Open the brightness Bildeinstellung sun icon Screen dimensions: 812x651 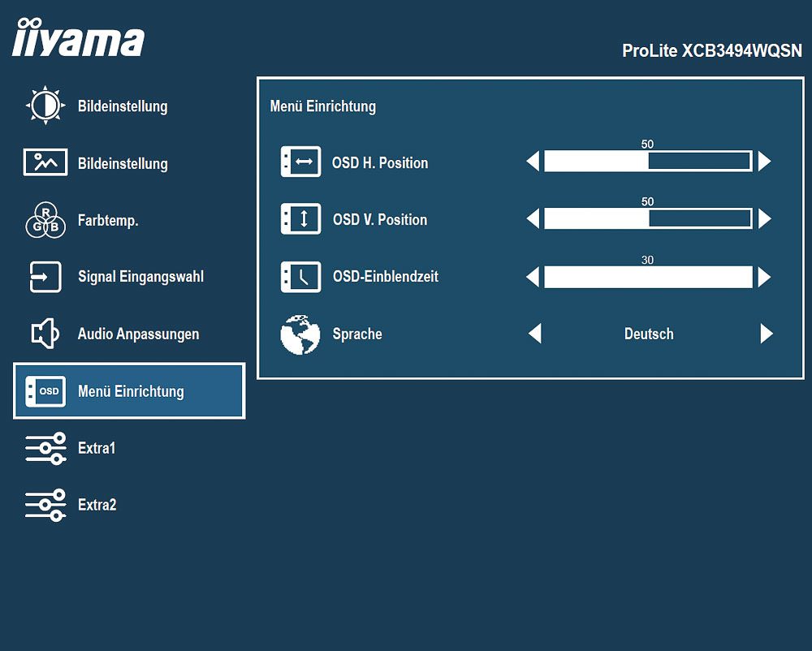point(45,106)
